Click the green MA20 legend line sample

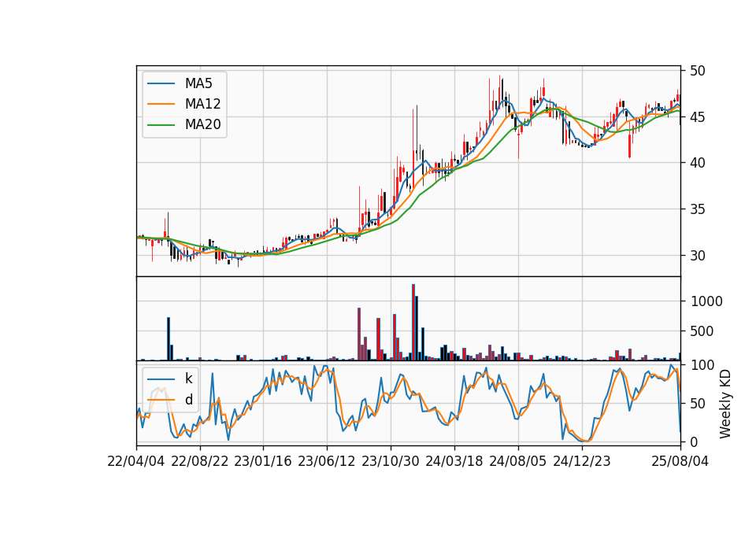(161, 124)
